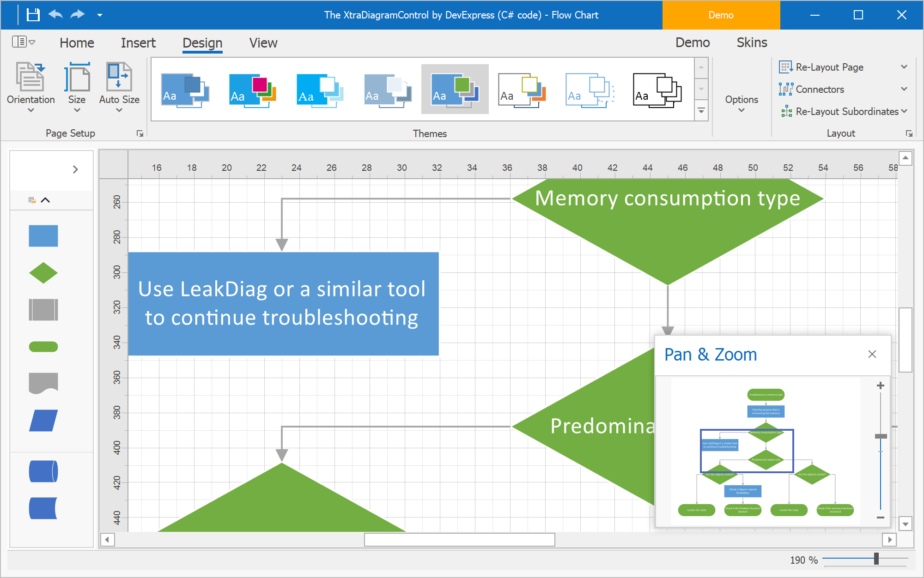Select the green diamond decision shape
Image resolution: width=924 pixels, height=578 pixels.
43,273
